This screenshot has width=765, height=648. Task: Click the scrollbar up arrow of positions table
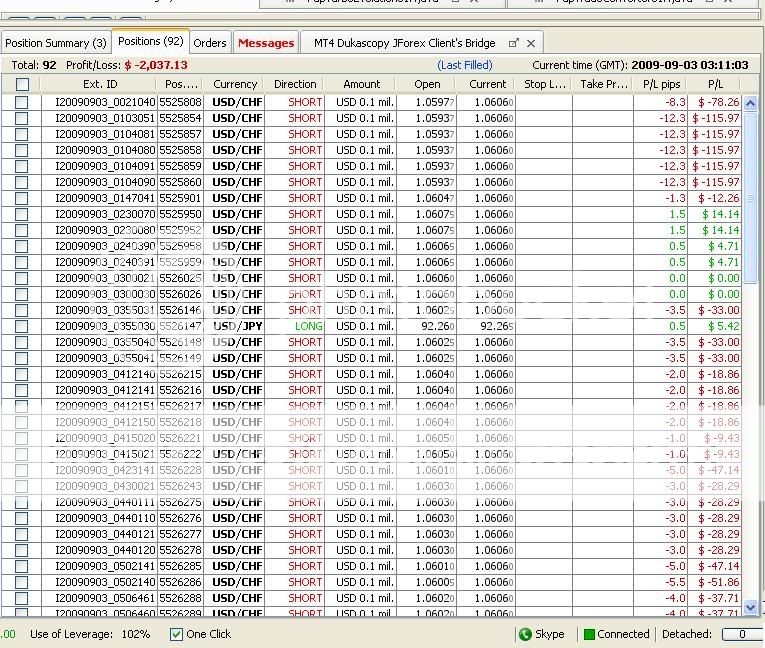tap(750, 102)
